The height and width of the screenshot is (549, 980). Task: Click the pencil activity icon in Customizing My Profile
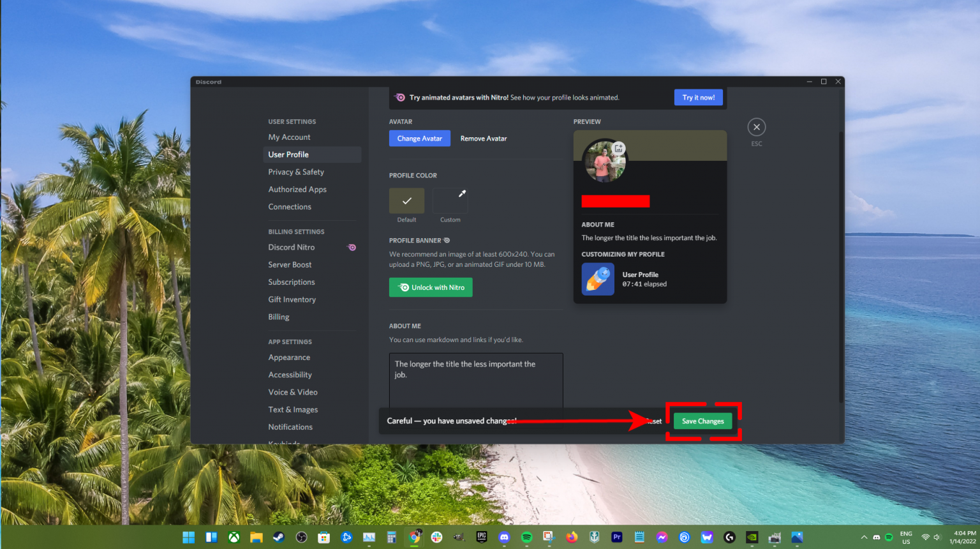(598, 279)
